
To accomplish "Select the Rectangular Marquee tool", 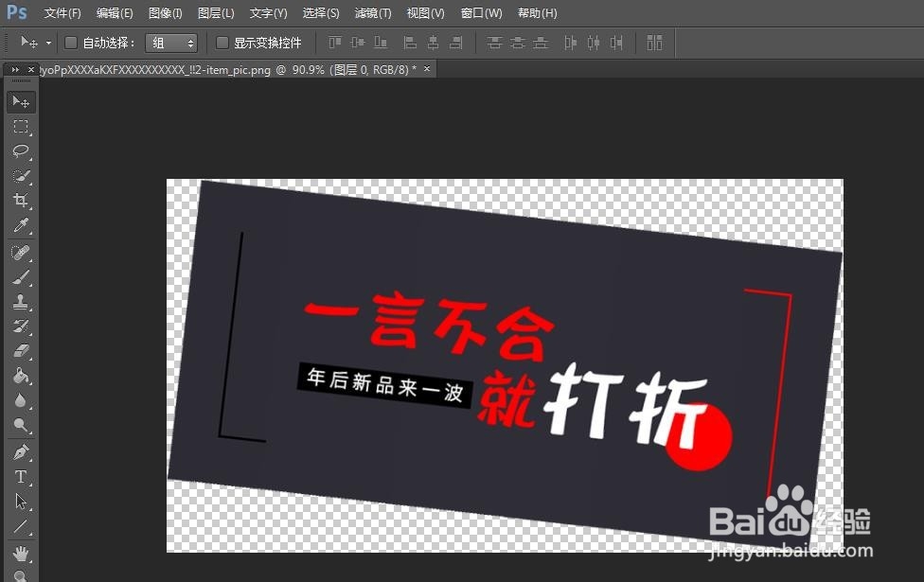I will [21, 127].
